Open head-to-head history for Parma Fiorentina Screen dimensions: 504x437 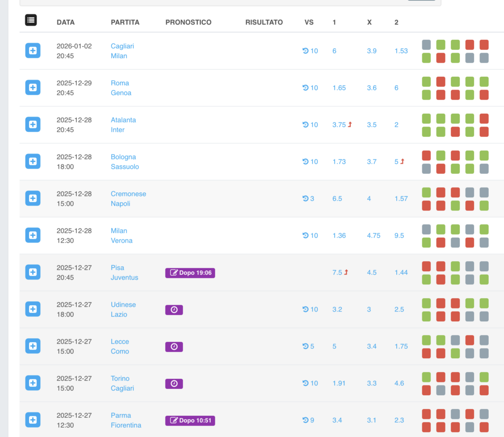(x=308, y=420)
